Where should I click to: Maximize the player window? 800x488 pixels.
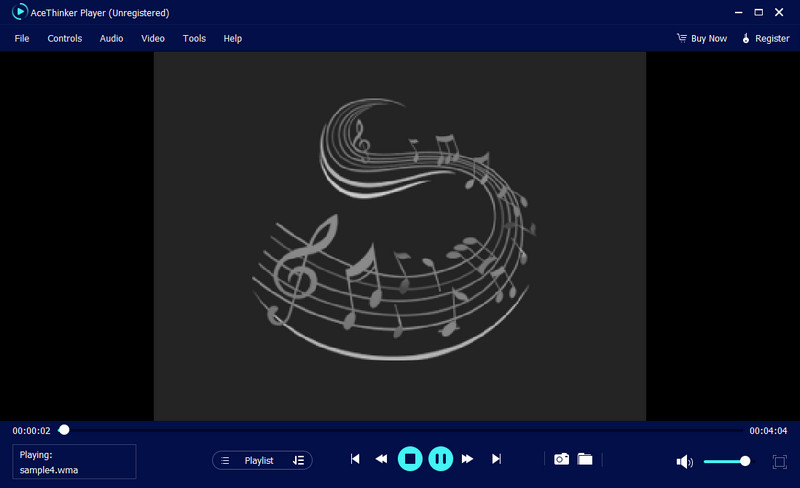tap(759, 12)
